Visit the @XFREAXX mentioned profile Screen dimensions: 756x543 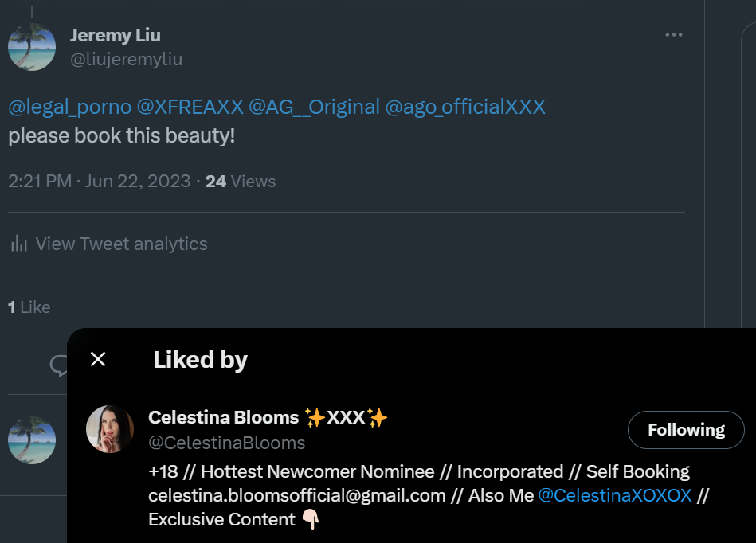point(190,107)
